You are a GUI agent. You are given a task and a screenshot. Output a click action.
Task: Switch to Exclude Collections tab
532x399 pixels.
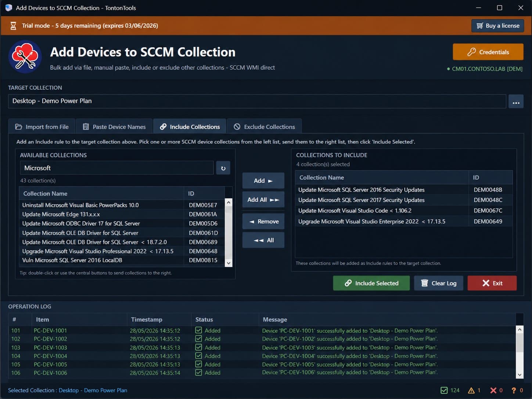pyautogui.click(x=264, y=127)
